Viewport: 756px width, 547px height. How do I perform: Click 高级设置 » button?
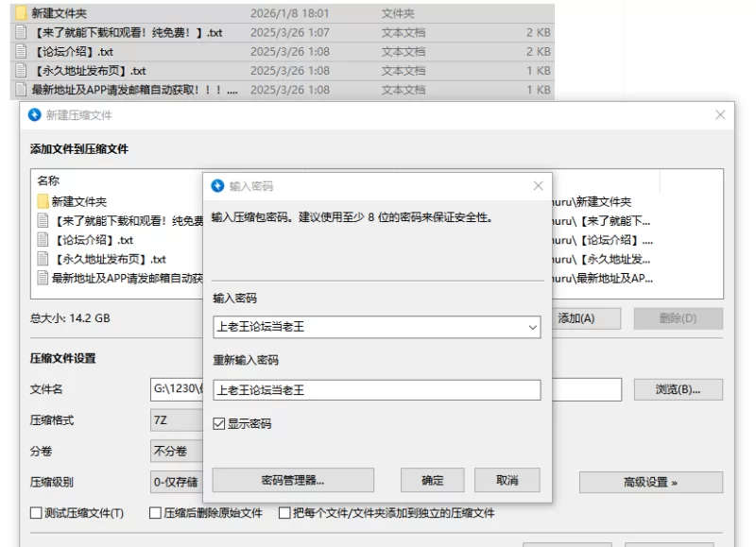(x=650, y=483)
